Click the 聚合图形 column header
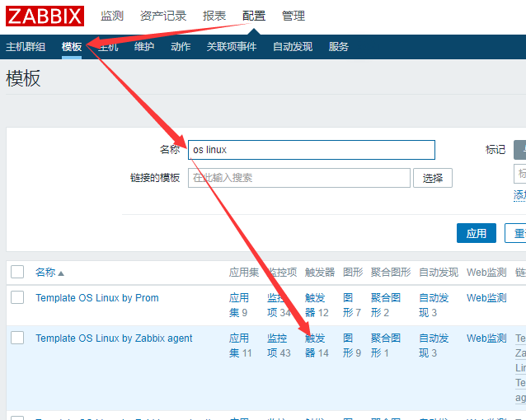 [x=391, y=273]
